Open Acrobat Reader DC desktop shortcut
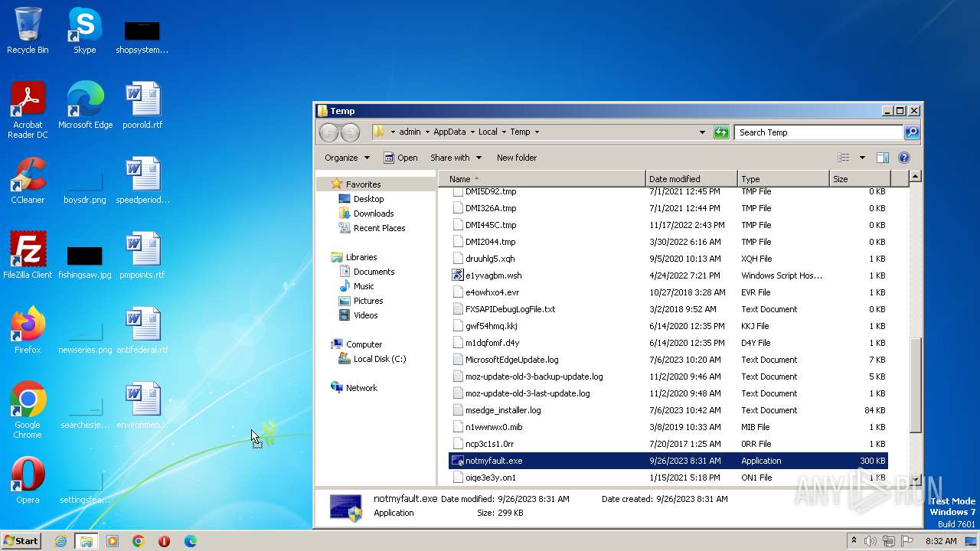This screenshot has height=551, width=980. 28,110
